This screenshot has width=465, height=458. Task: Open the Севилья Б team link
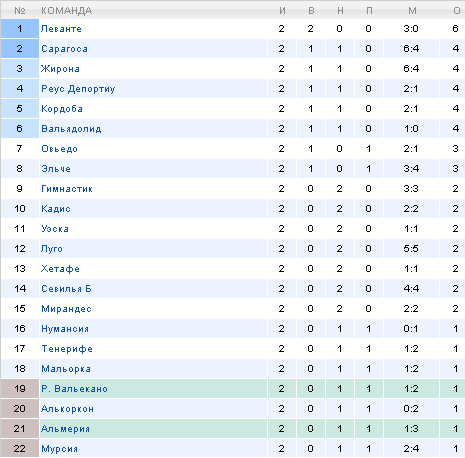[66, 289]
